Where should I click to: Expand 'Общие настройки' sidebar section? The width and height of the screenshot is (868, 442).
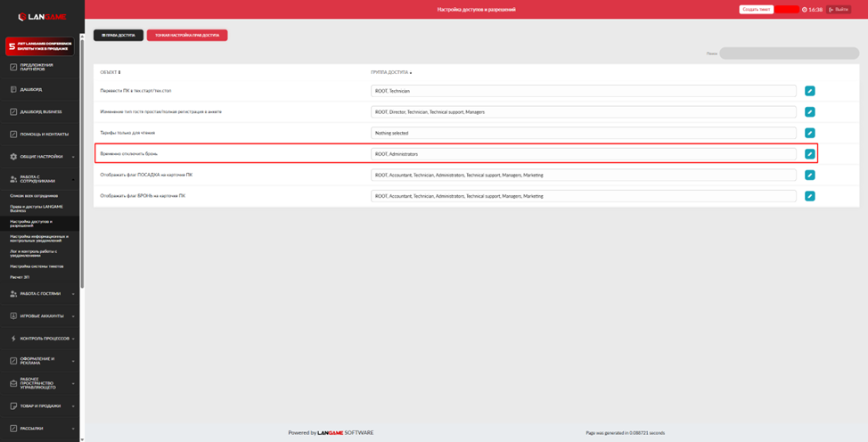coord(41,157)
